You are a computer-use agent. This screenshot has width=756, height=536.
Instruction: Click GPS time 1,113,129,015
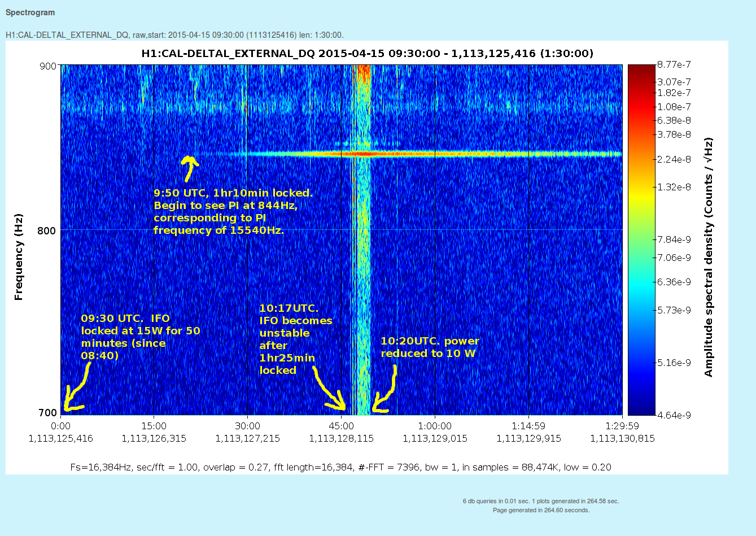(x=435, y=438)
